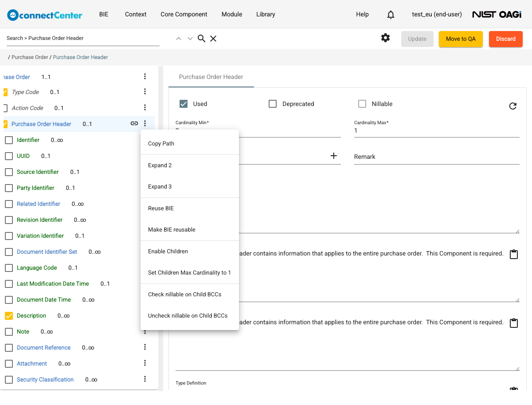Screen dimensions: 532x405
Task: Select Check nillable on Child BCCs
Action: (190, 295)
